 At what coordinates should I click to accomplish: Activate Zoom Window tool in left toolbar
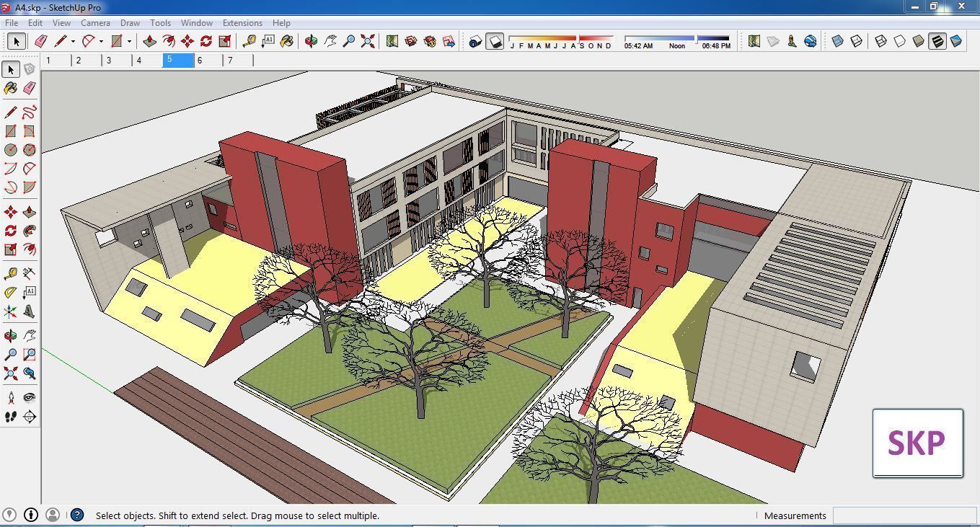tap(29, 354)
